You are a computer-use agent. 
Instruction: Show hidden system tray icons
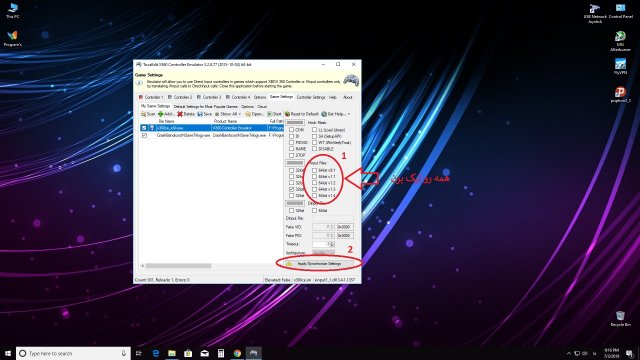tap(569, 353)
